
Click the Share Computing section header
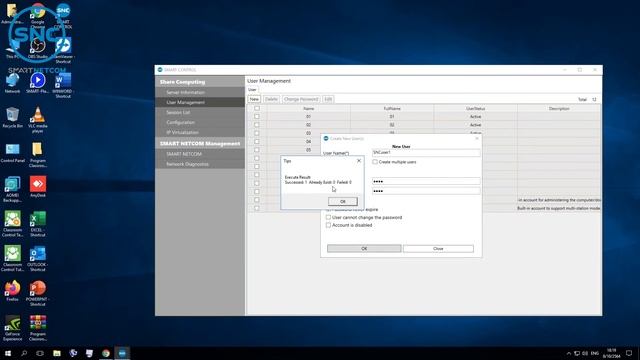[x=200, y=82]
